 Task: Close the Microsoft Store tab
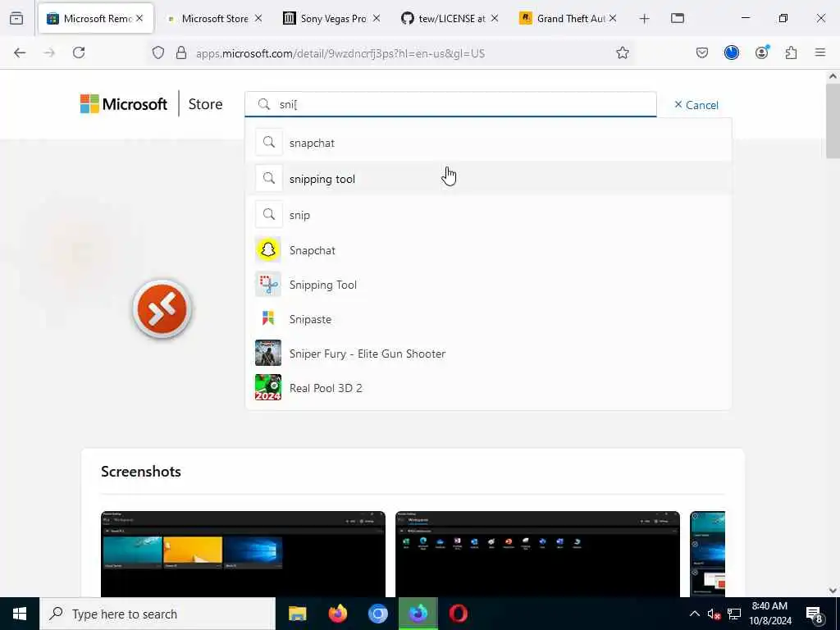(258, 18)
